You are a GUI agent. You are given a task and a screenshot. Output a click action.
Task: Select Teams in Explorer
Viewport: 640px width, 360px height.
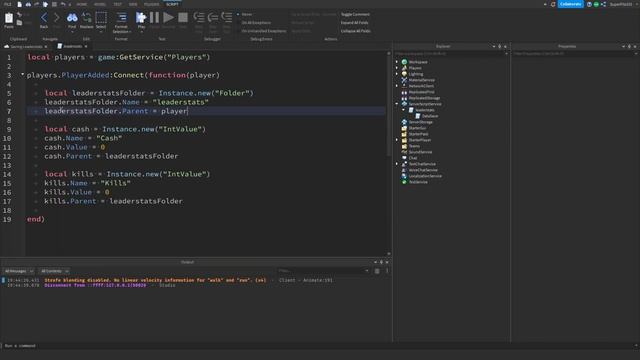click(x=414, y=146)
